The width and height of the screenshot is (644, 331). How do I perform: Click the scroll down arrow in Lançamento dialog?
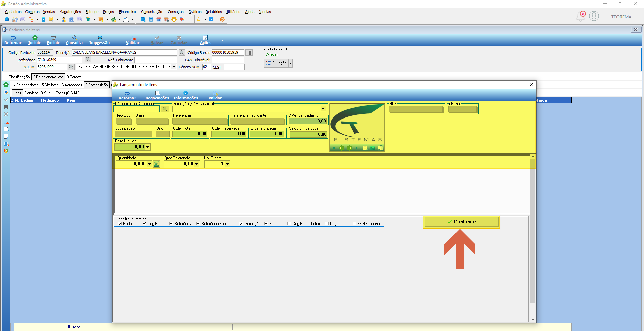(533, 320)
